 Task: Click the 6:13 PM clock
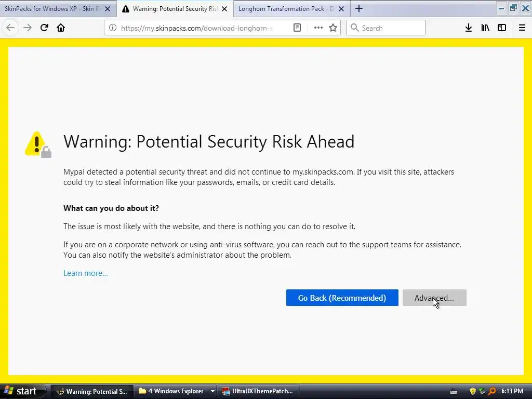(x=512, y=391)
